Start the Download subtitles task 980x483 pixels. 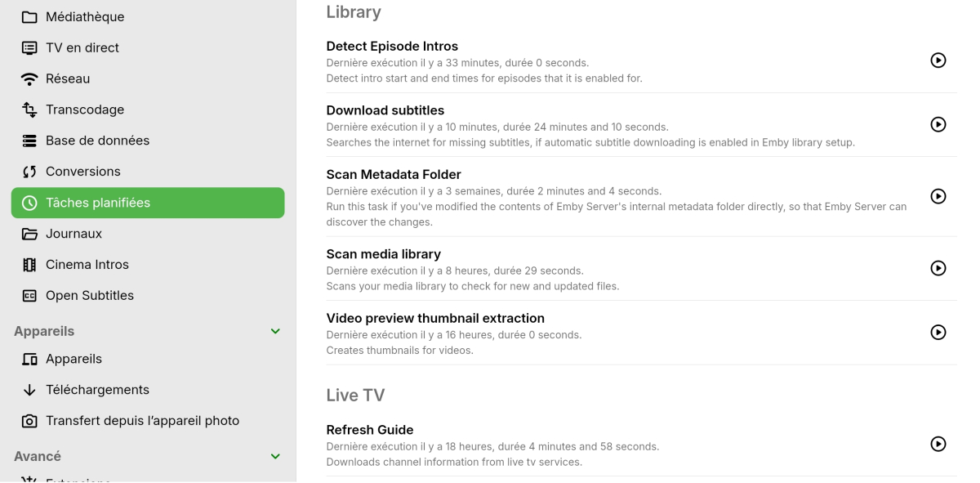[x=938, y=125]
